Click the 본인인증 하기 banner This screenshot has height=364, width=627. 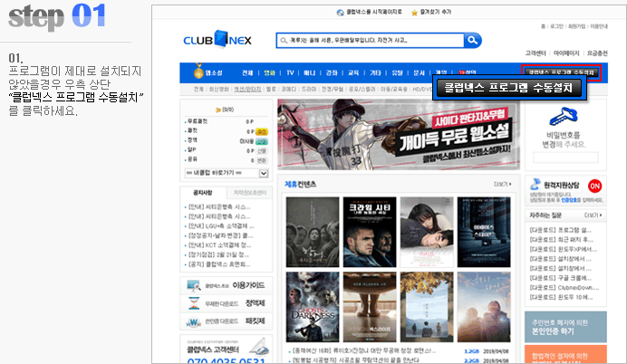(565, 327)
